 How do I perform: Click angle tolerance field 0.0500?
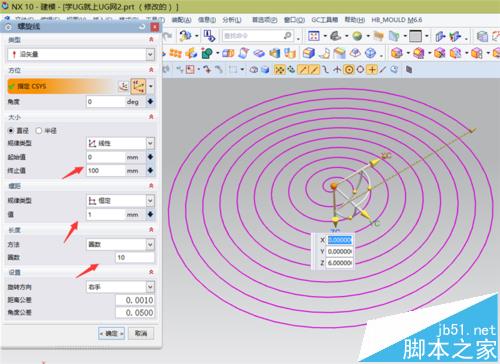[135, 313]
